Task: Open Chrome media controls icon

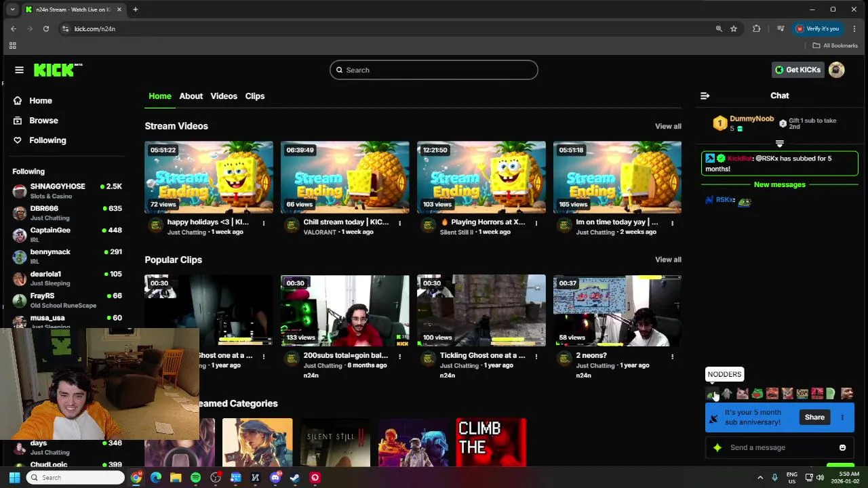Action: coord(781,28)
